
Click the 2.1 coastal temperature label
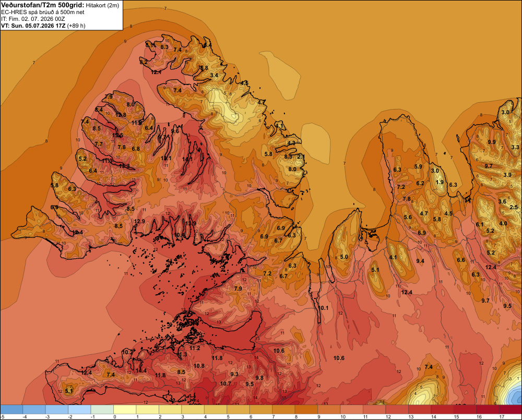tap(301, 157)
